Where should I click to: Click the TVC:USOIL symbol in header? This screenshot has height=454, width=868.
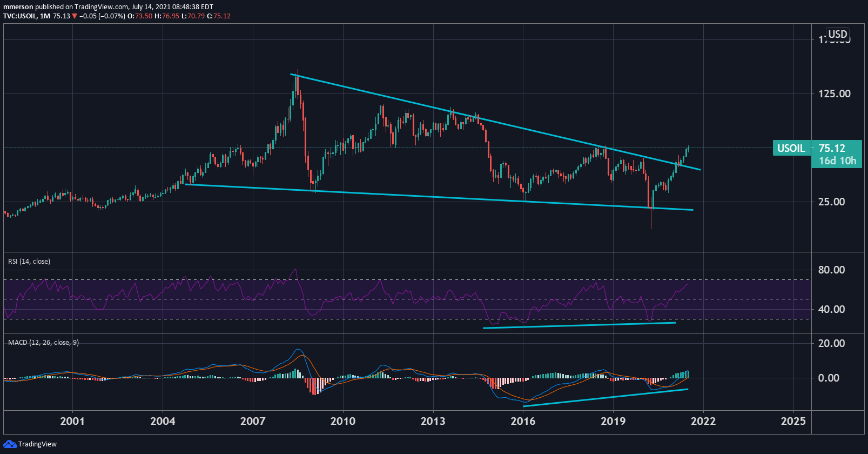tap(20, 16)
